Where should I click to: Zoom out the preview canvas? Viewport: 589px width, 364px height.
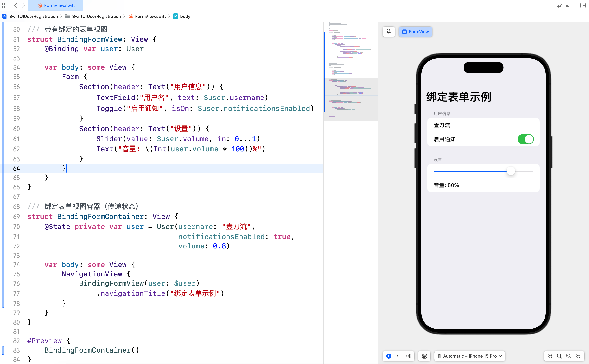[x=550, y=356]
